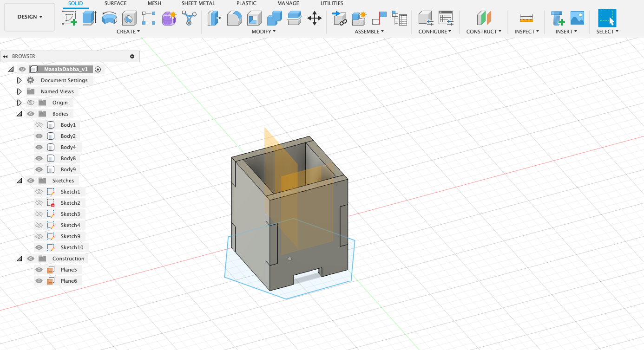Open the CREATE menu label
The image size is (644, 350).
(128, 32)
